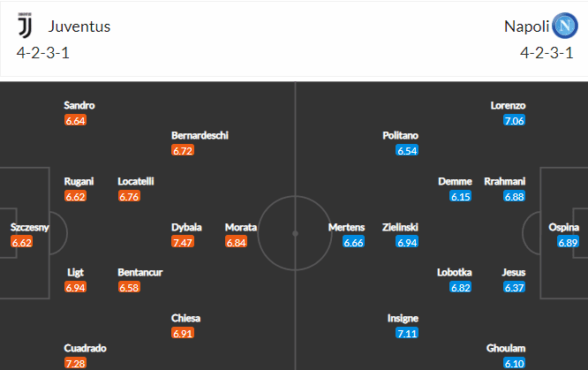Image resolution: width=588 pixels, height=370 pixels.
Task: Click Ghoulam's 6.10 rating badge
Action: click(x=514, y=363)
